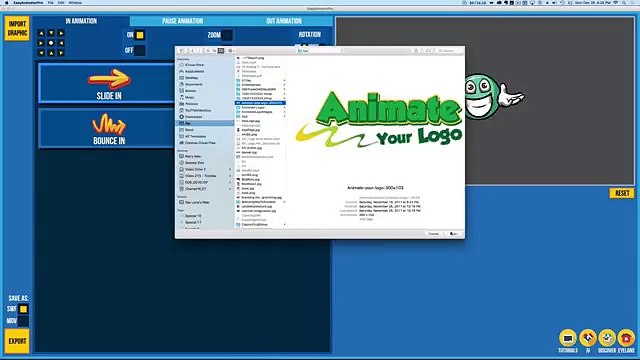The height and width of the screenshot is (360, 640).
Task: Click the Animate Your Logo preview image
Action: click(378, 119)
